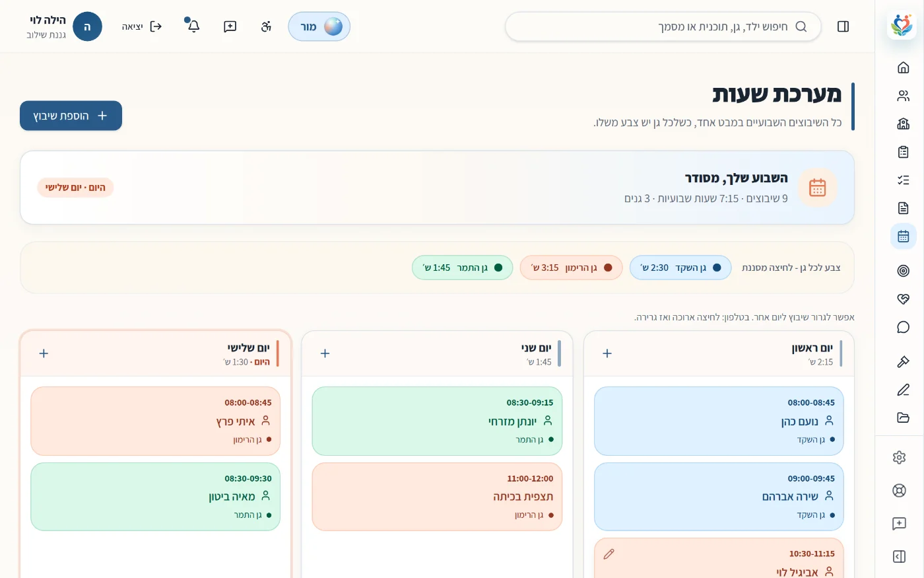This screenshot has height=578, width=924.
Task: Open the children (people) sidebar icon
Action: pyautogui.click(x=903, y=96)
